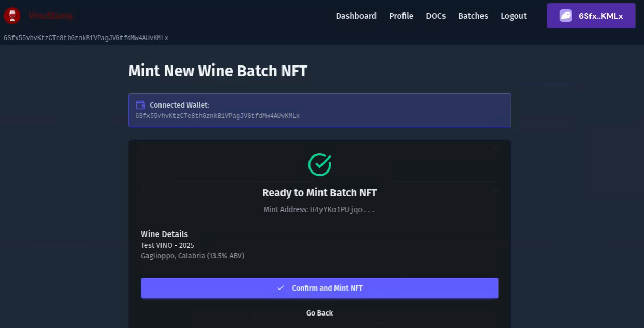Click the wallet avatar icon in header

(x=566, y=16)
